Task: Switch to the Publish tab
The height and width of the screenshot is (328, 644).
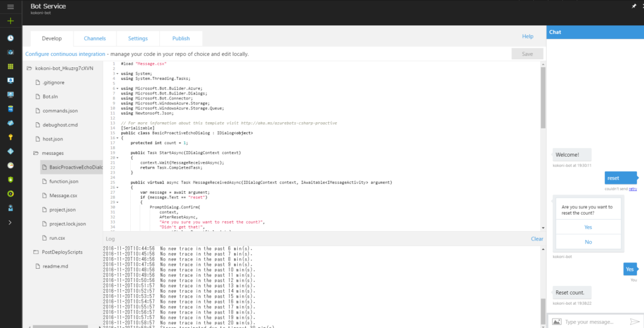Action: pyautogui.click(x=181, y=38)
